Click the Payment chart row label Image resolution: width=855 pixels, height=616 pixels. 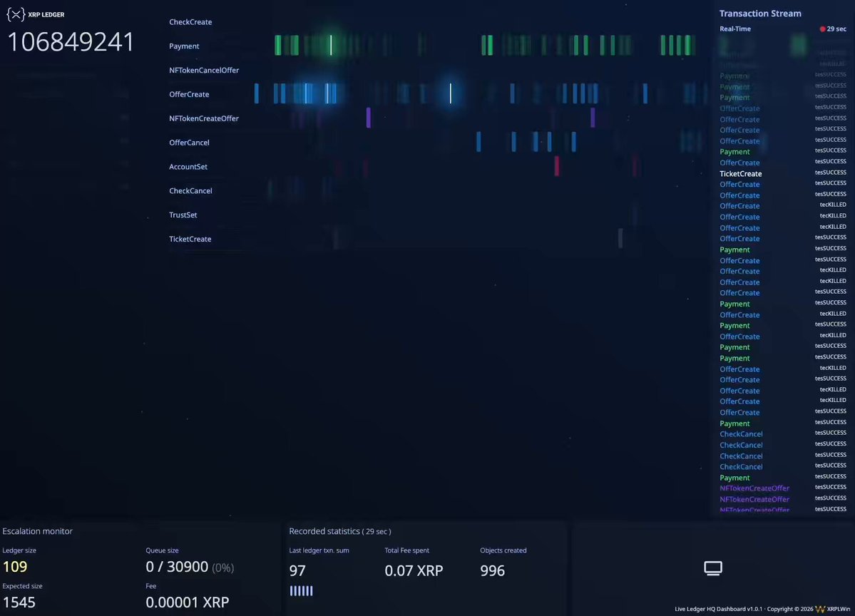[x=184, y=46]
